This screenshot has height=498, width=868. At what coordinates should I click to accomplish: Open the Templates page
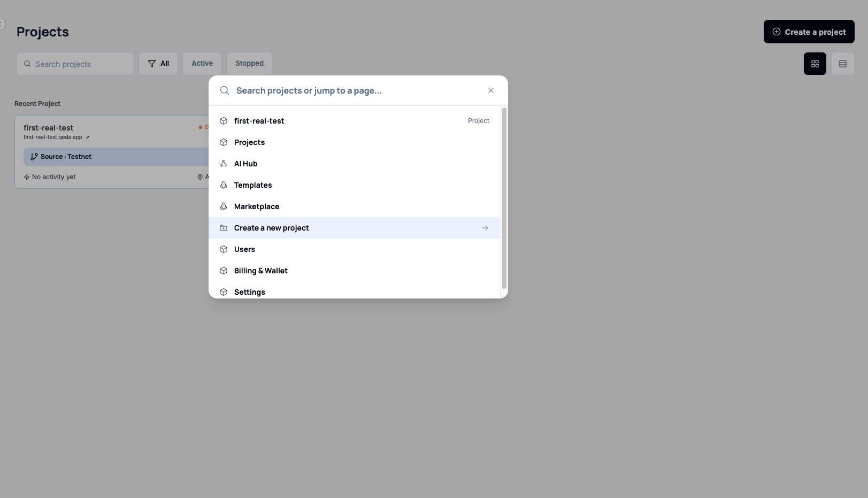click(354, 185)
